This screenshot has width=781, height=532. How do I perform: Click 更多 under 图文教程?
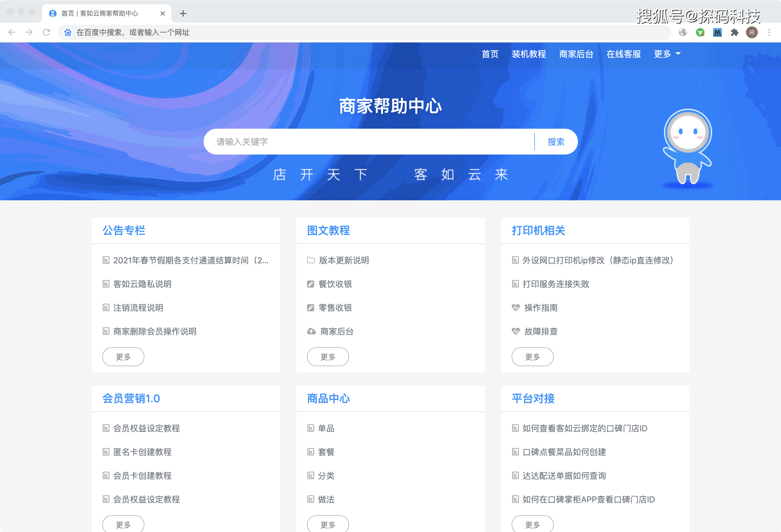coord(328,357)
